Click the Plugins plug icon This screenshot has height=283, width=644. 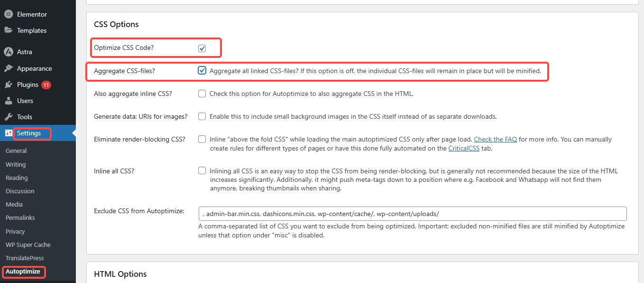(8, 85)
